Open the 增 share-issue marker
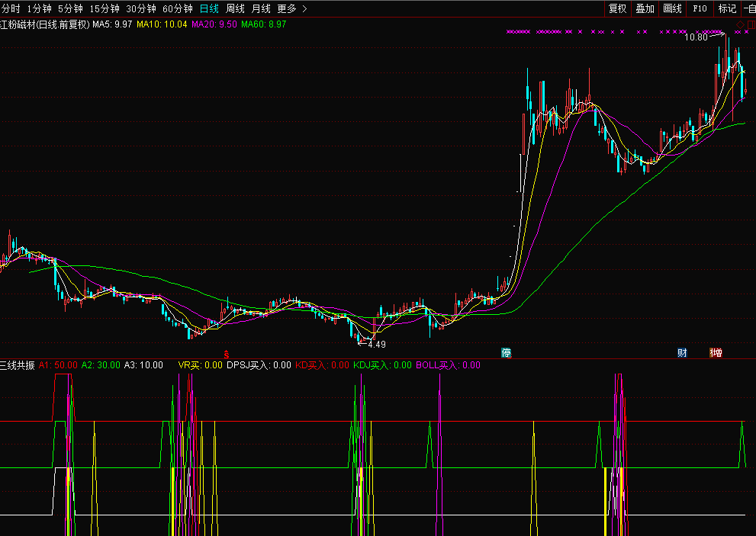The width and height of the screenshot is (756, 536). (x=716, y=353)
